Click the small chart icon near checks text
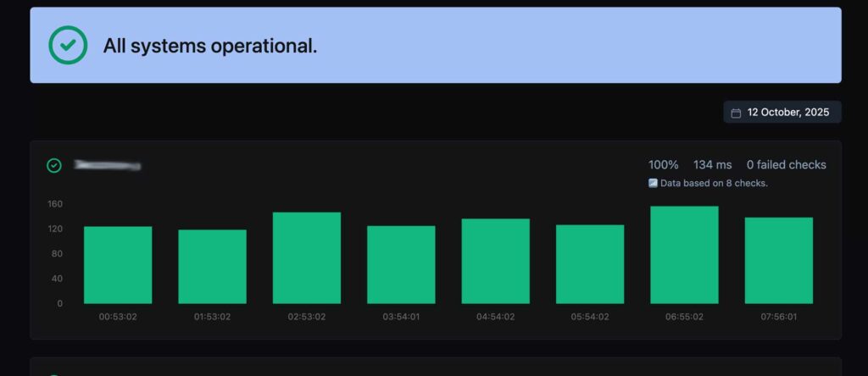The width and height of the screenshot is (868, 376). pyautogui.click(x=653, y=183)
